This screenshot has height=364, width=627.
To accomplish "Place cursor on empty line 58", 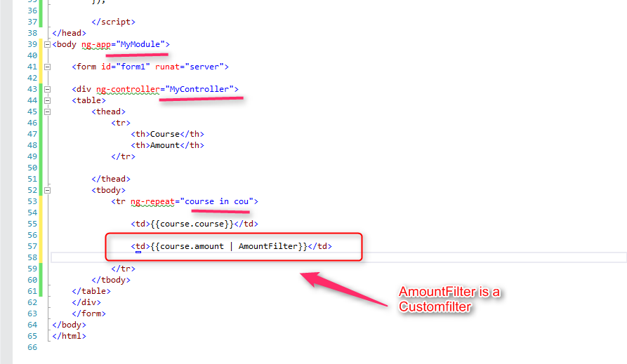I will click(338, 257).
